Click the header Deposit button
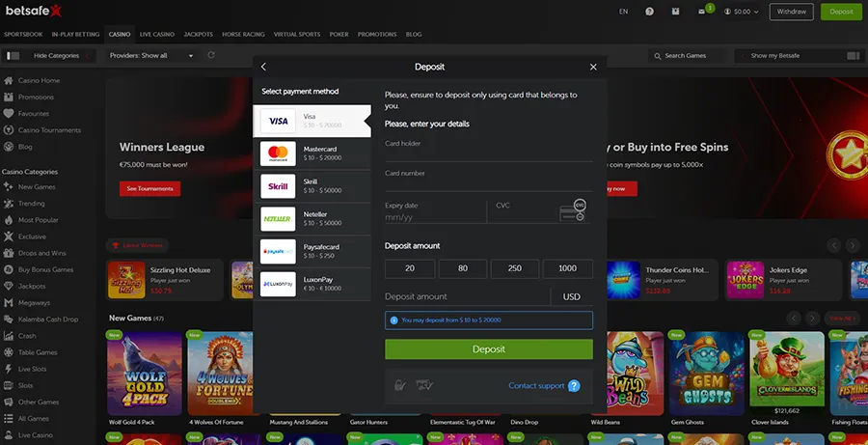The height and width of the screenshot is (445, 868). 841,12
